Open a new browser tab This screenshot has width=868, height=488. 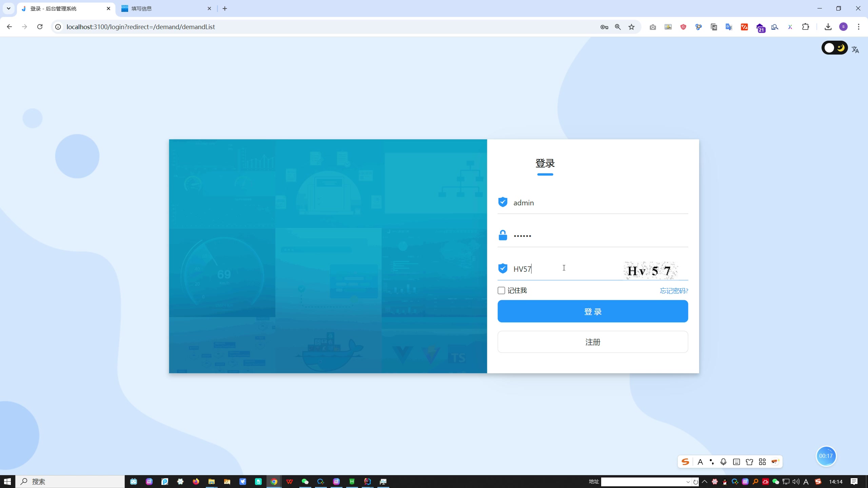coord(225,8)
